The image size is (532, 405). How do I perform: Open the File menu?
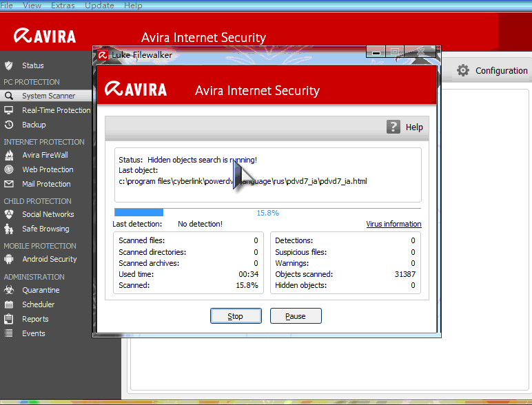pyautogui.click(x=6, y=6)
